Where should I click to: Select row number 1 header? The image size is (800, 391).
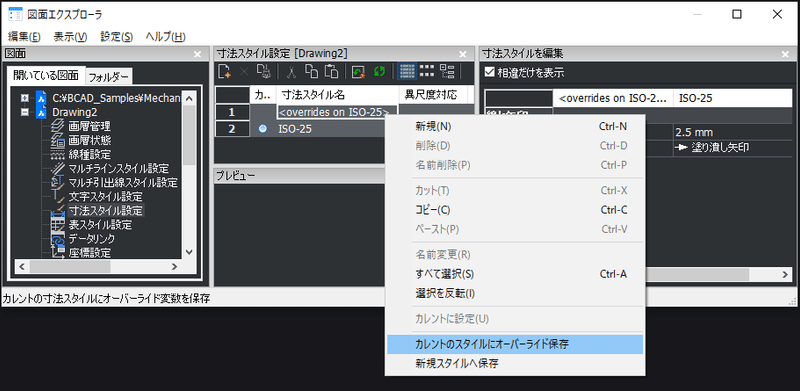tap(233, 112)
